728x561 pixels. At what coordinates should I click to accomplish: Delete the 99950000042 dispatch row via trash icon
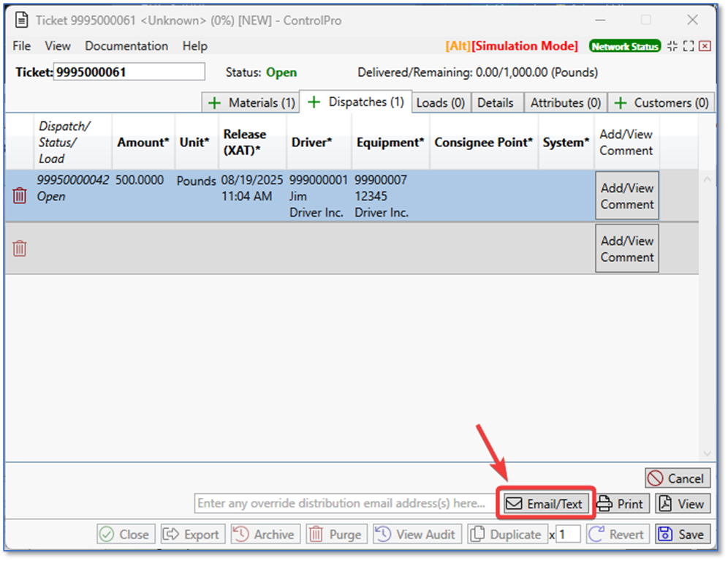click(20, 195)
